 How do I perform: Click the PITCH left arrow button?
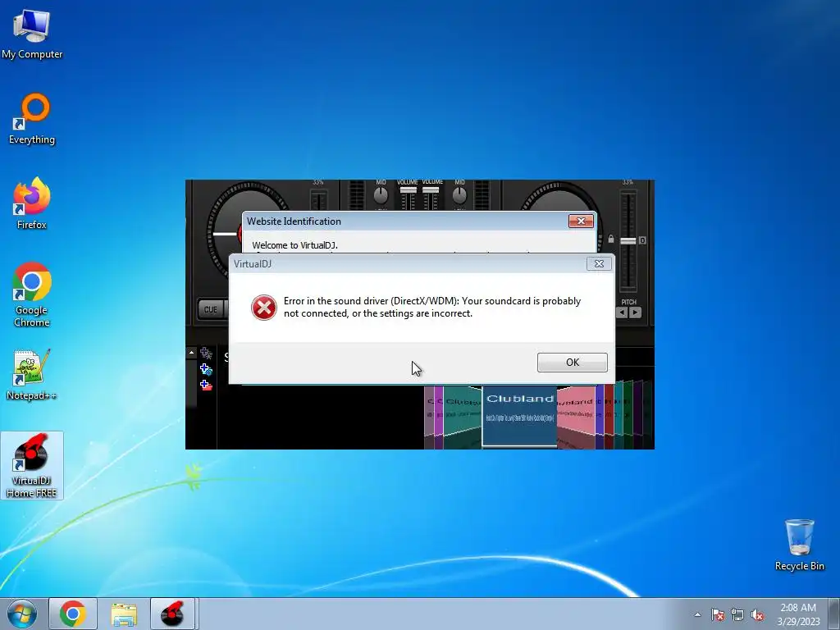click(622, 313)
